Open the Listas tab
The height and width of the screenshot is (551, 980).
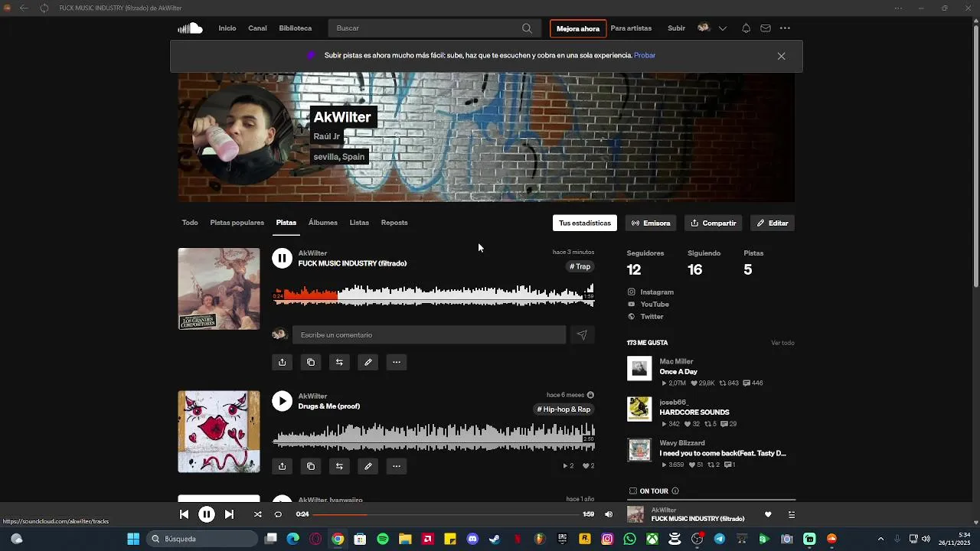tap(359, 223)
